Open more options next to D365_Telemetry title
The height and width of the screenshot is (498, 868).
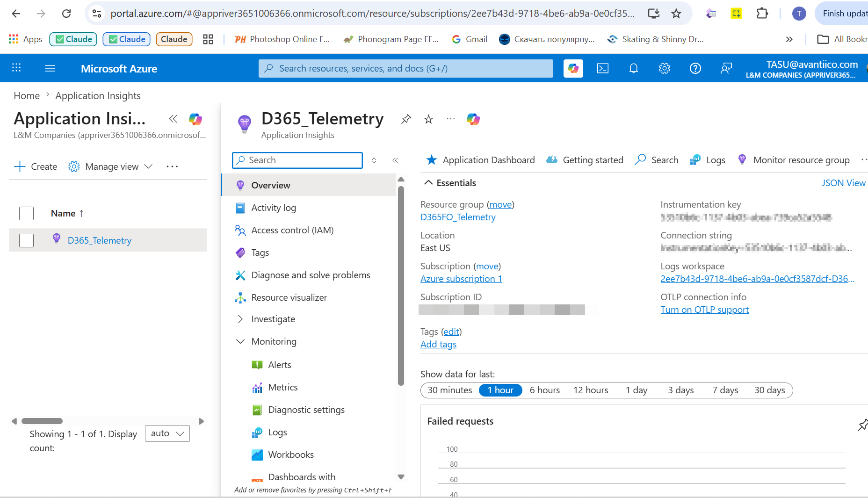coord(451,119)
